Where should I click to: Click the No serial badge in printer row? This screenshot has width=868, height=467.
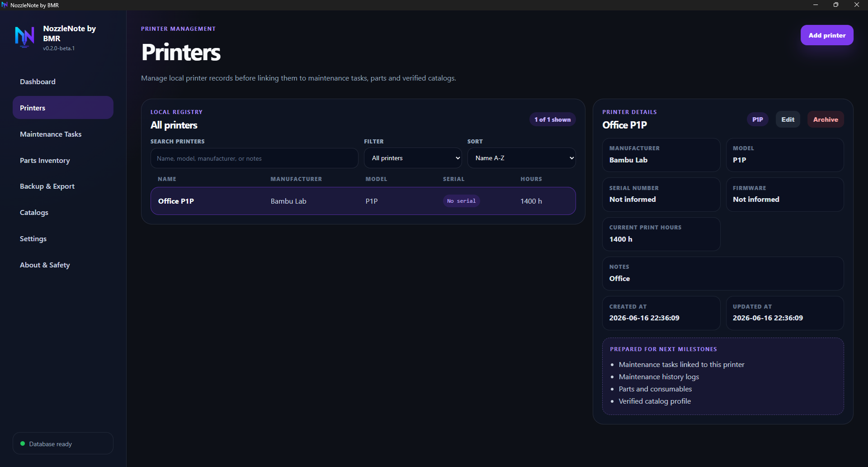461,201
